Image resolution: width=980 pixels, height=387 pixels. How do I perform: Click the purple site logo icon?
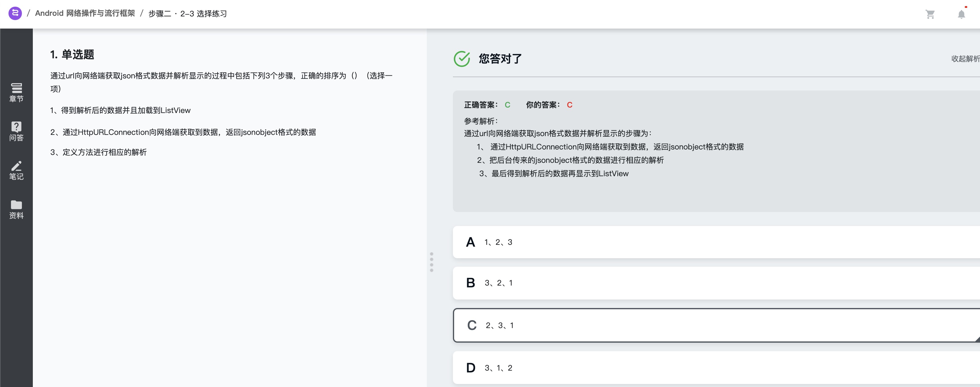pos(15,13)
